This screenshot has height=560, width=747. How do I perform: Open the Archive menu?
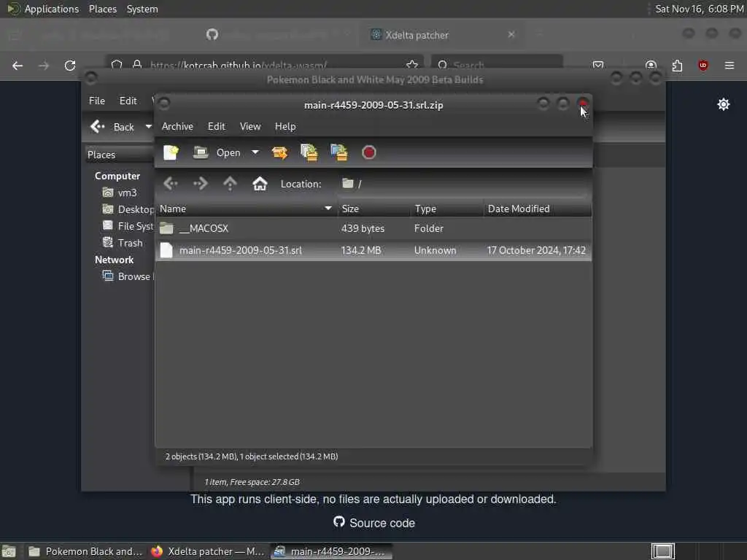pyautogui.click(x=177, y=126)
